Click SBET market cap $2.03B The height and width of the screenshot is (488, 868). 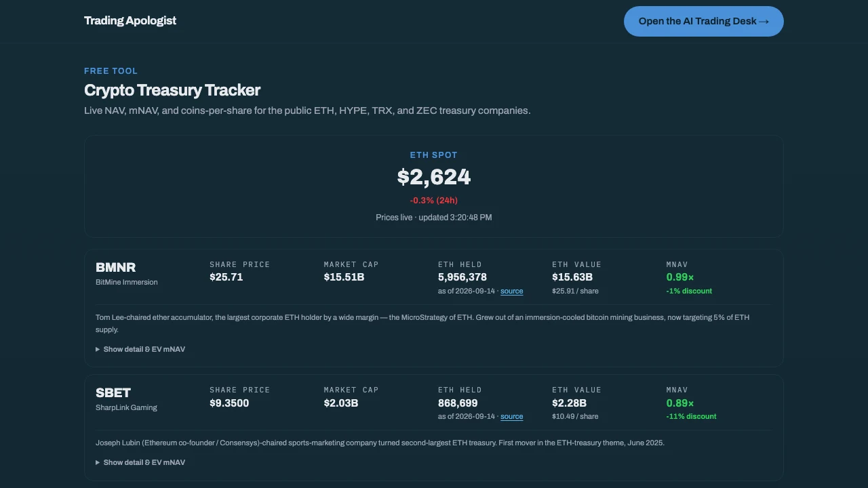click(341, 403)
